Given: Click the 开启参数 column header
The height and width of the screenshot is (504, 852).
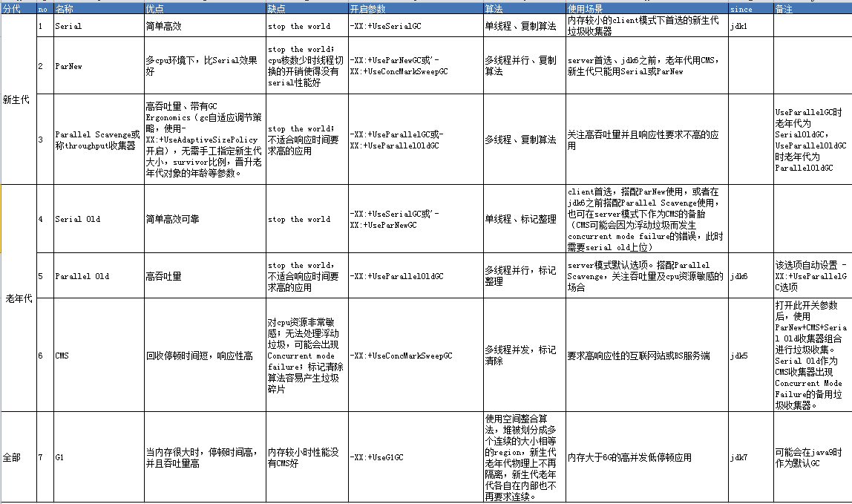Looking at the screenshot, I should (416, 9).
